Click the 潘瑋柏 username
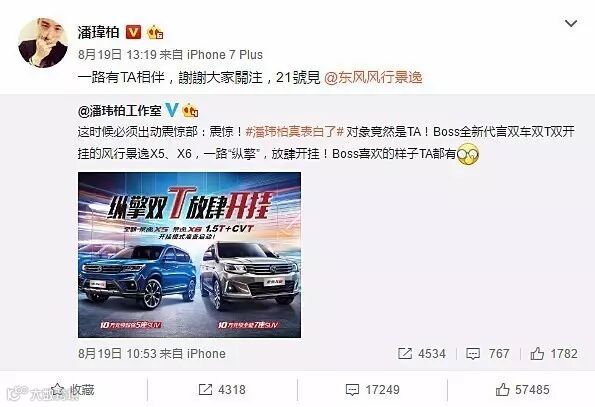 [x=98, y=33]
